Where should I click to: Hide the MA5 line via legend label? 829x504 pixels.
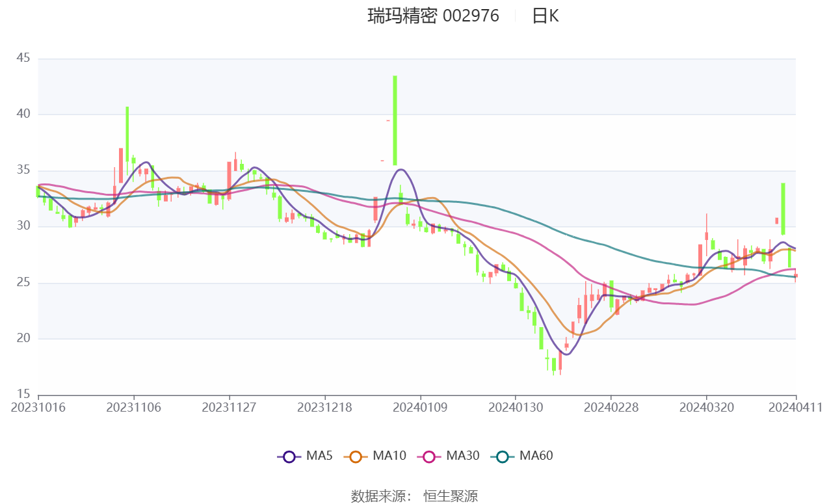click(319, 456)
